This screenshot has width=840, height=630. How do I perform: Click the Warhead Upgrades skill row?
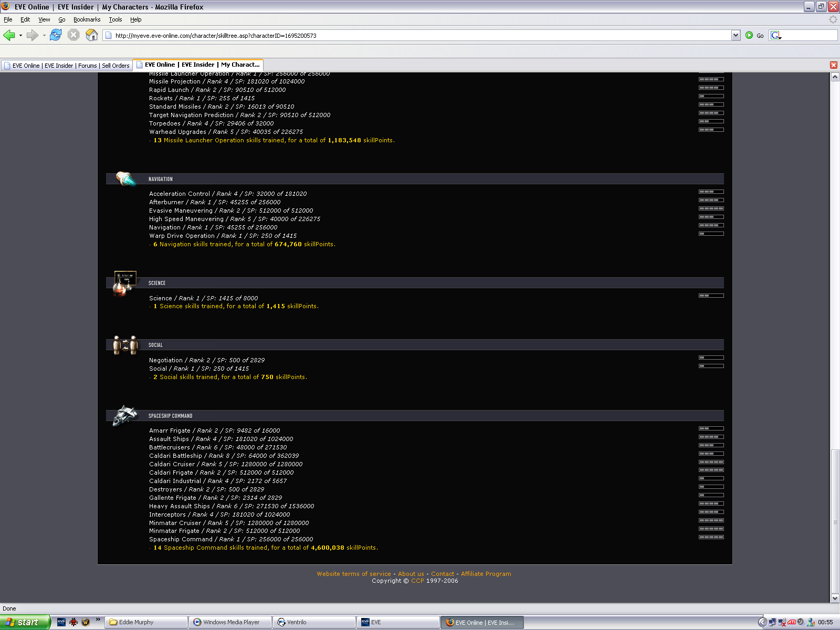click(226, 132)
